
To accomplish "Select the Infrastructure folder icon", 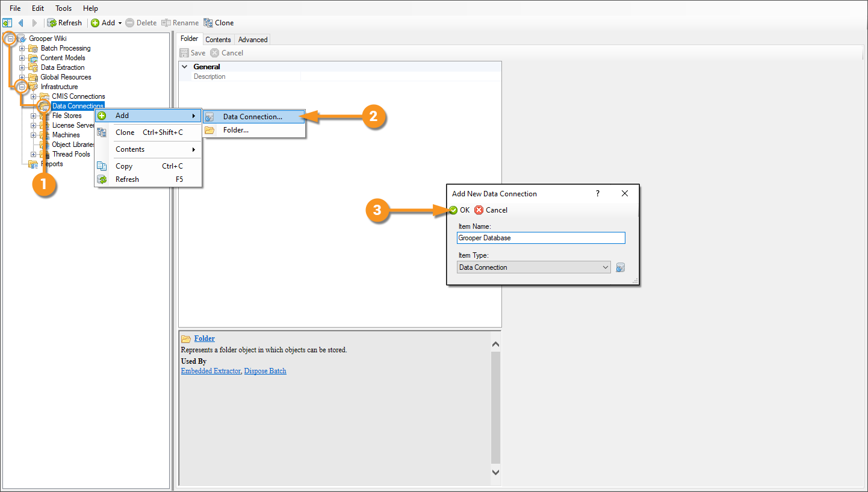I will [33, 87].
